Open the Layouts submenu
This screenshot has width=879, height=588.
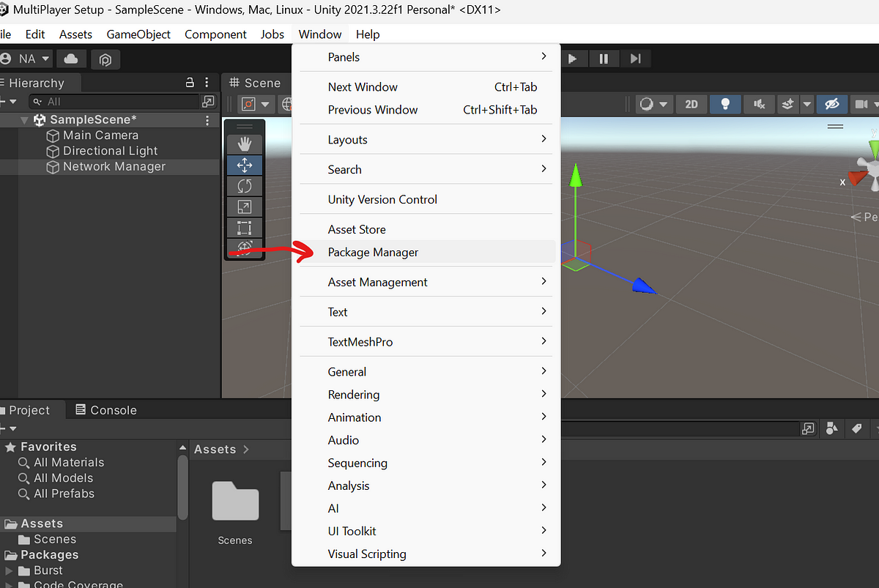pyautogui.click(x=426, y=140)
